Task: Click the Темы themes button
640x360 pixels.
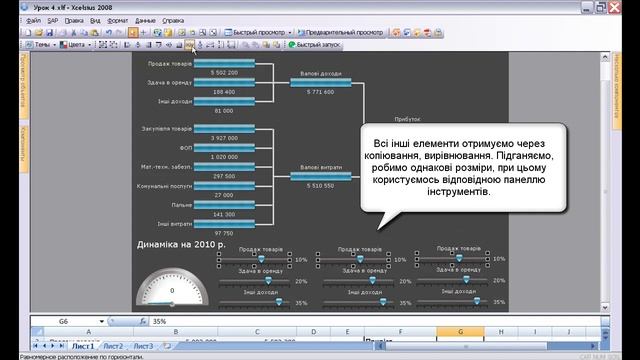Action: point(38,45)
